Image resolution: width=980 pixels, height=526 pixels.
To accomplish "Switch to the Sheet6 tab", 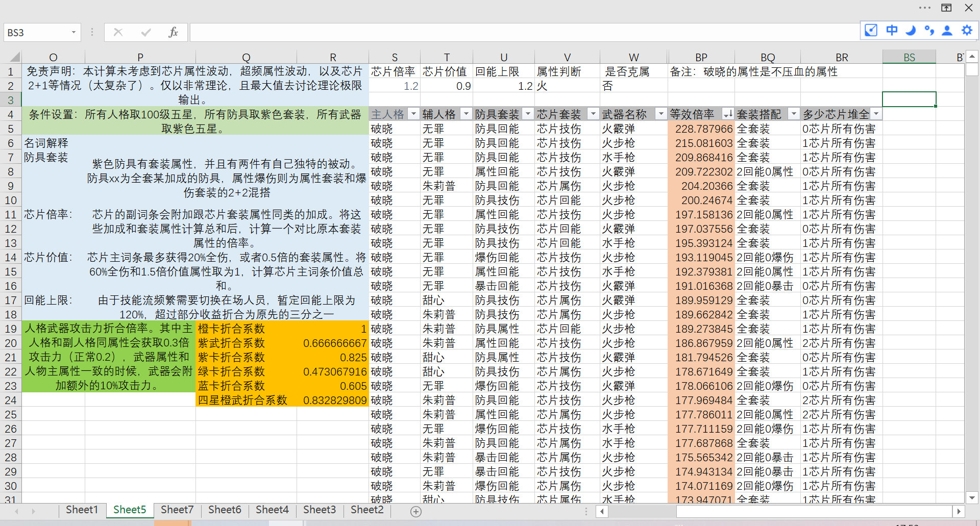I will (x=225, y=510).
